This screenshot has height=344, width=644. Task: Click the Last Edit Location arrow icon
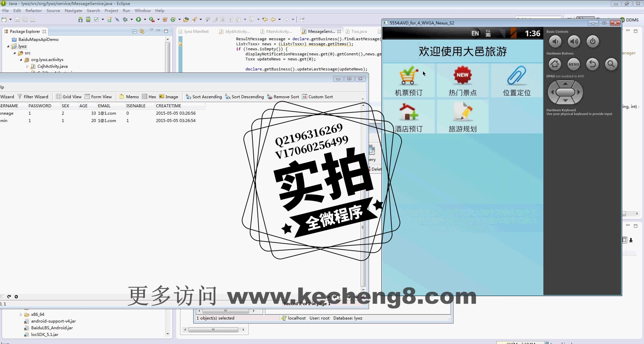coord(265,19)
